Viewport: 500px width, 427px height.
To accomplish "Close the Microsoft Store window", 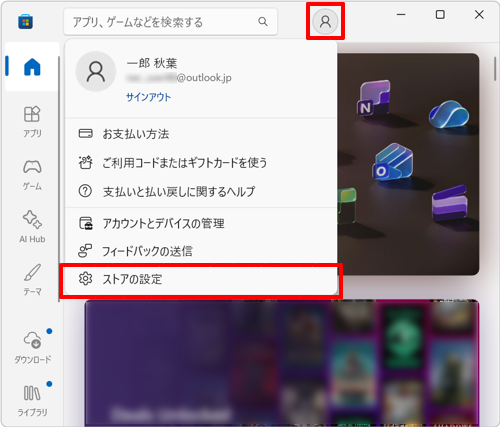I will 479,15.
